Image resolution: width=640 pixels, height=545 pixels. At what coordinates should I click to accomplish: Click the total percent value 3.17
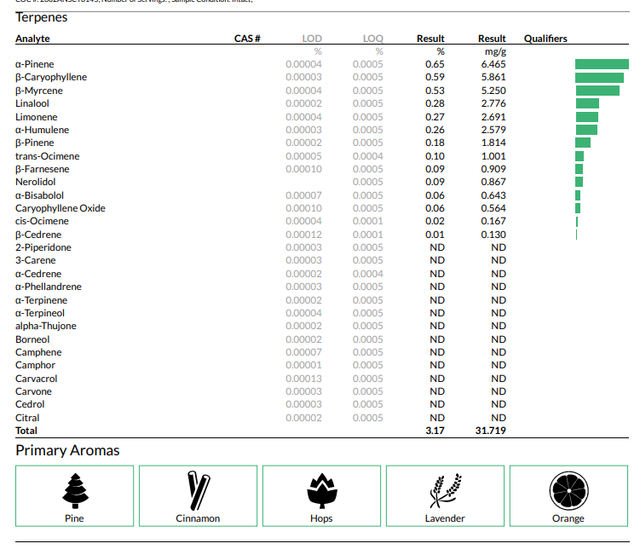[x=435, y=431]
